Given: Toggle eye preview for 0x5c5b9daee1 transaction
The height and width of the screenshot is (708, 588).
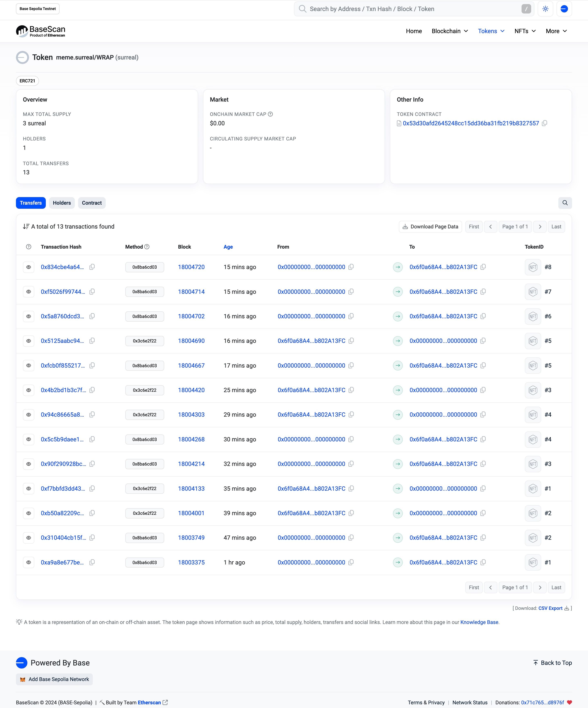Looking at the screenshot, I should point(29,439).
